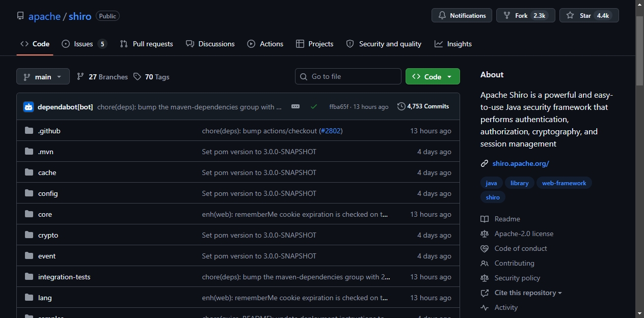Screen dimensions: 644x318
Task: Open integration-tests row commit message
Action: [296, 277]
